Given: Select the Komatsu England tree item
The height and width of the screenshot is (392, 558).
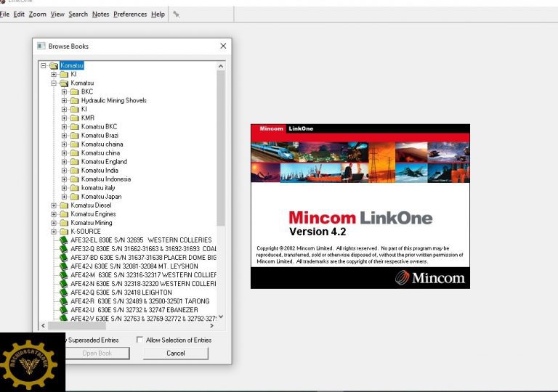Looking at the screenshot, I should [x=104, y=161].
